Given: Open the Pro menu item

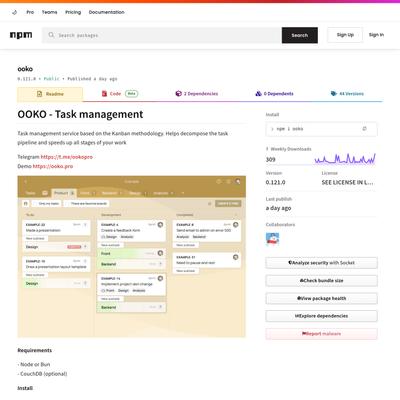Looking at the screenshot, I should (x=30, y=12).
